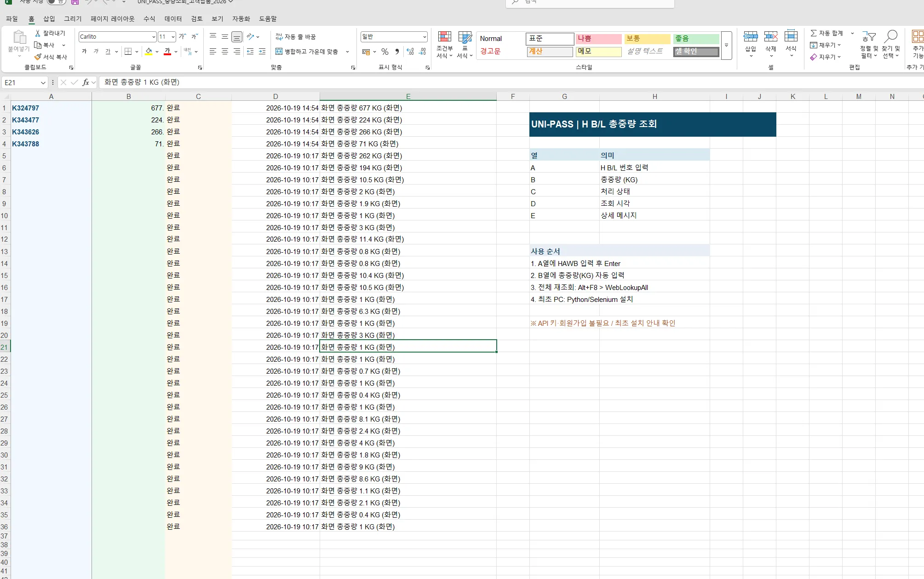Toggle center horizontal alignment
924x579 pixels.
pos(225,52)
